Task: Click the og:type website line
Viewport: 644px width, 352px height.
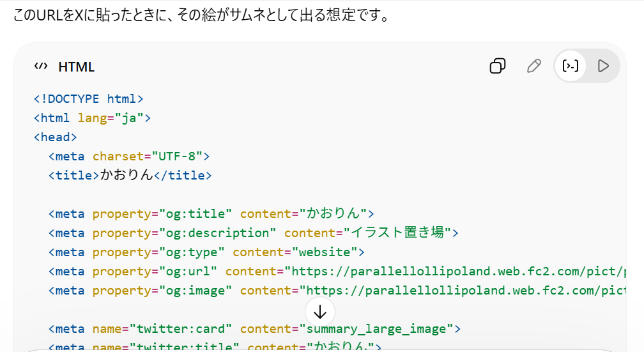Action: [206, 252]
